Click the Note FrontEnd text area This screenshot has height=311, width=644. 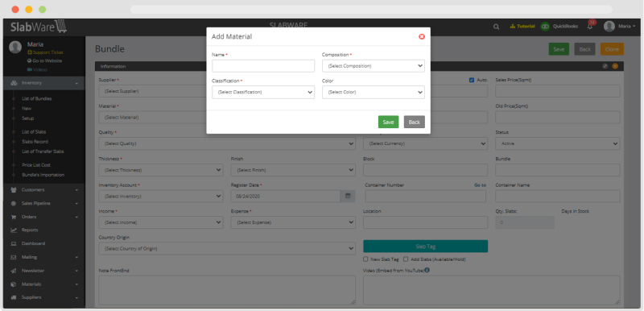tap(227, 290)
